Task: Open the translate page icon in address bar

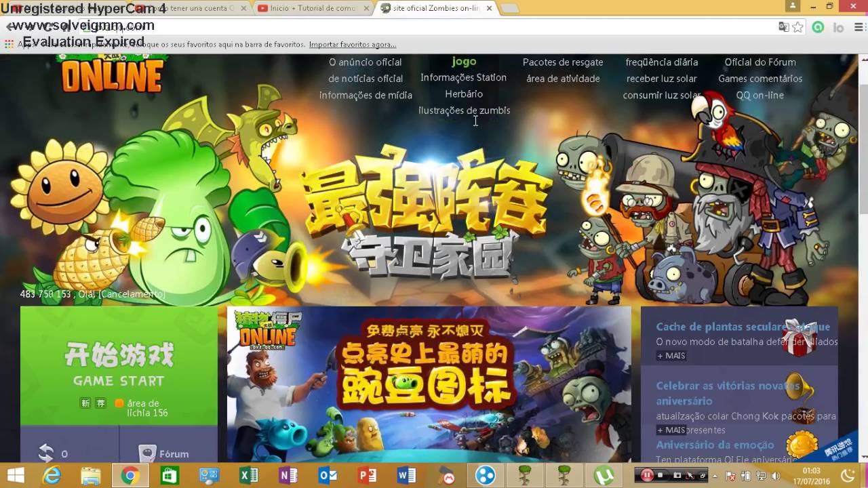Action: click(x=783, y=27)
